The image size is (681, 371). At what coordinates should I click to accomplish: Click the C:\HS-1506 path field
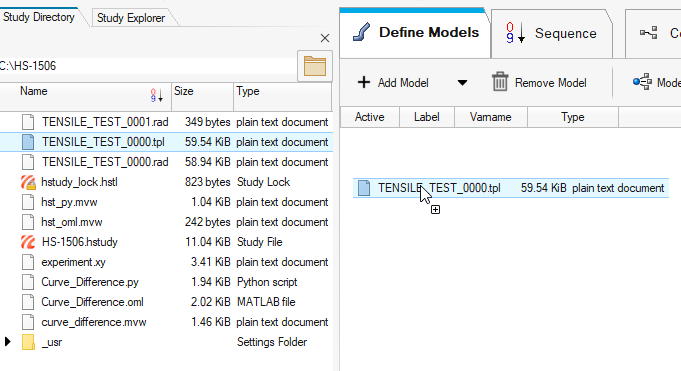pyautogui.click(x=148, y=66)
